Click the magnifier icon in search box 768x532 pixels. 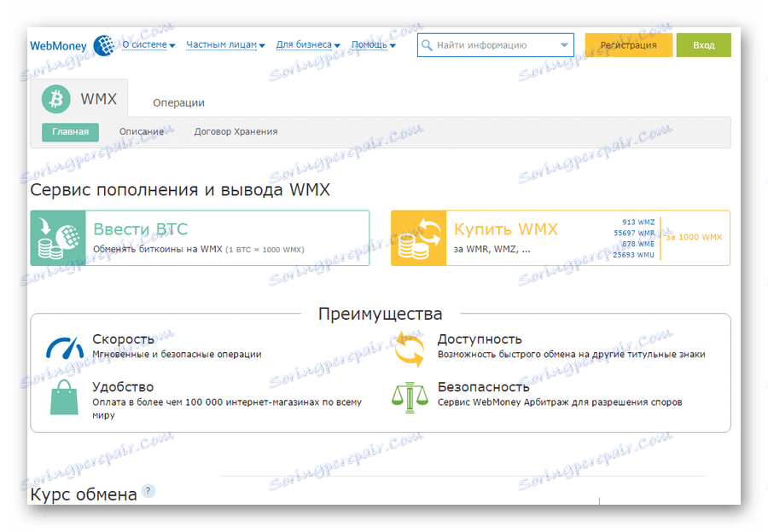(427, 45)
